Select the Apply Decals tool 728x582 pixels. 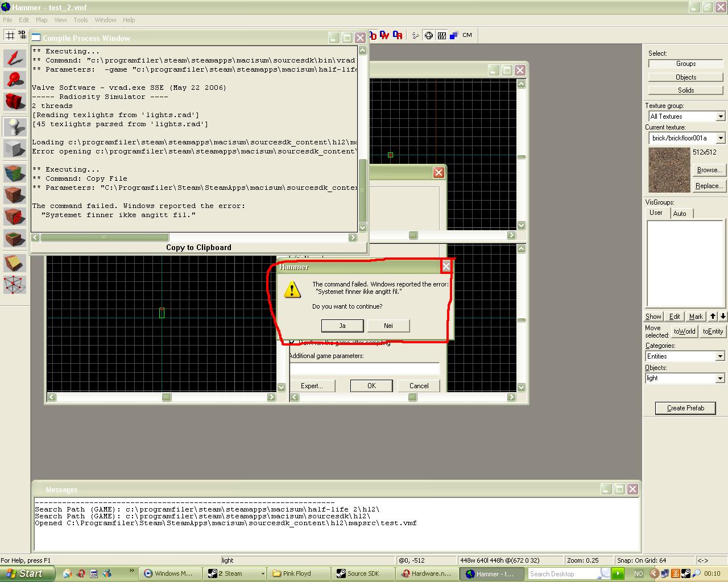[x=15, y=217]
